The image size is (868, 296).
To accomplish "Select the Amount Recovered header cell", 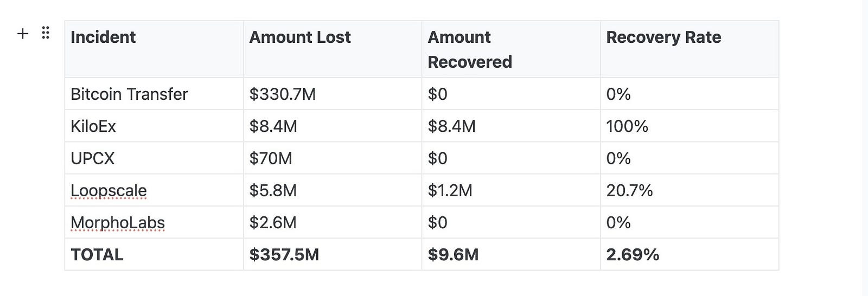I will [511, 49].
